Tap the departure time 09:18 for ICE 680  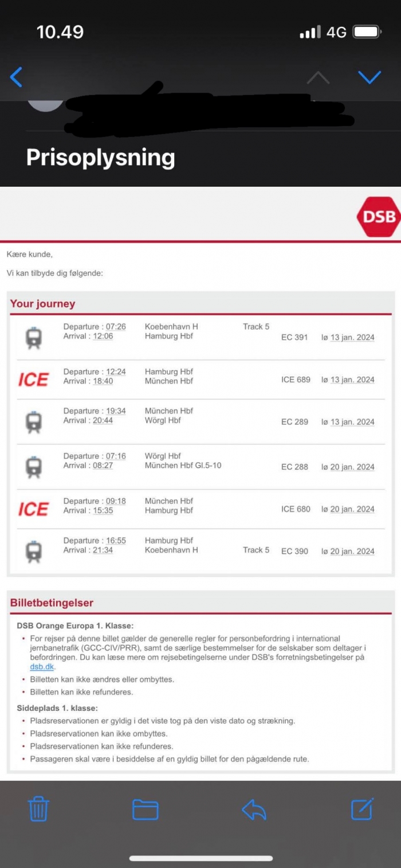pyautogui.click(x=116, y=501)
